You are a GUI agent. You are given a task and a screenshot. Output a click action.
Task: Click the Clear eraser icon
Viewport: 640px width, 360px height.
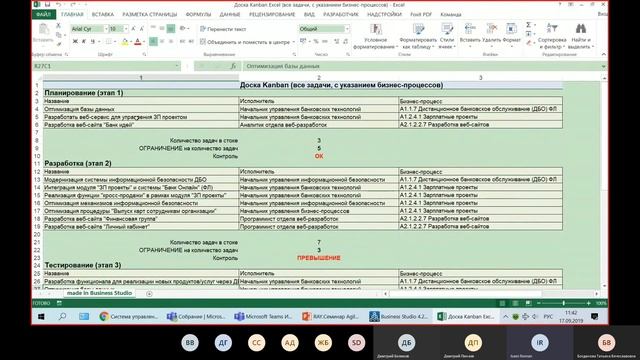pos(529,43)
